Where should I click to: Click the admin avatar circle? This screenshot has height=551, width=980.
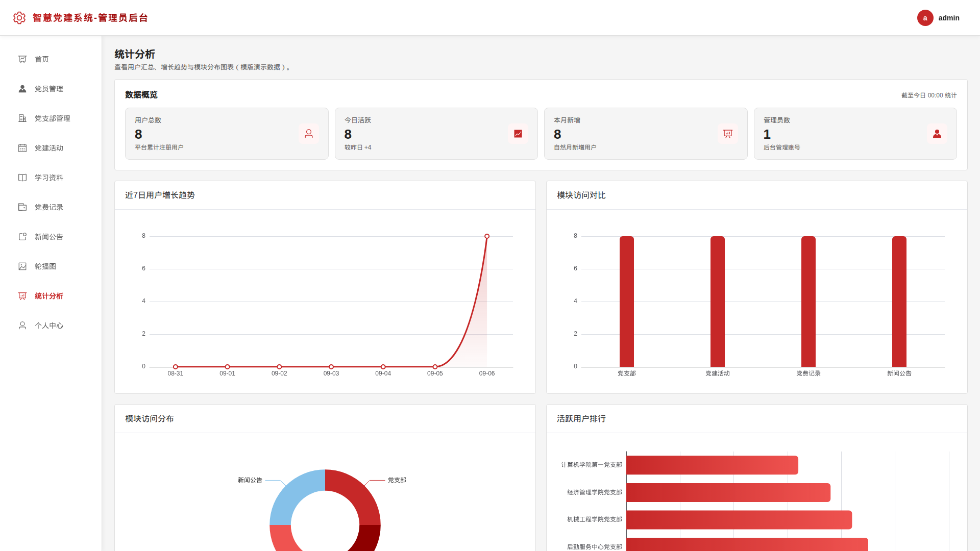[x=925, y=18]
